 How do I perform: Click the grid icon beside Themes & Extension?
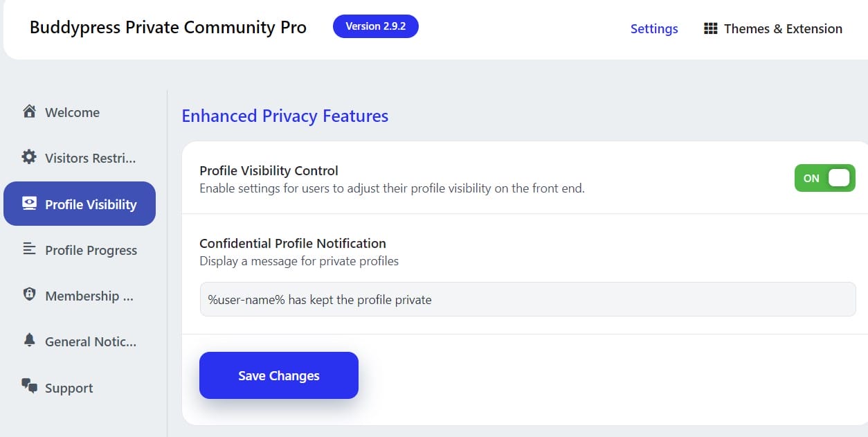click(x=710, y=28)
